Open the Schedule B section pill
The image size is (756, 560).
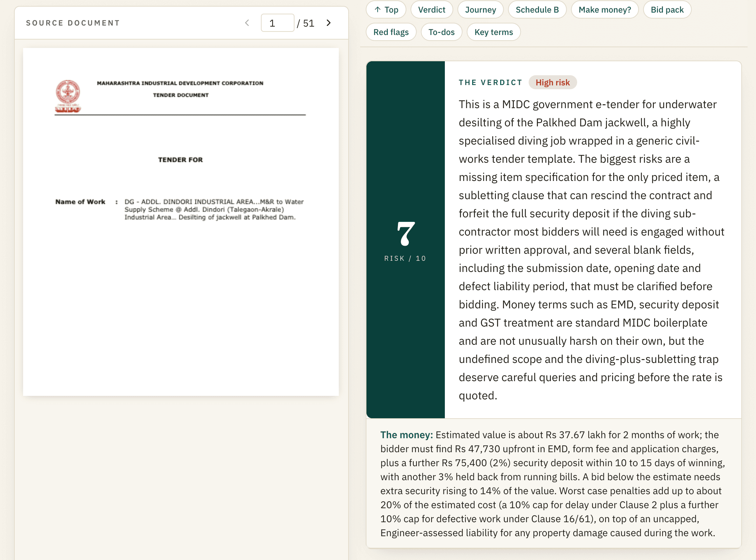[537, 10]
